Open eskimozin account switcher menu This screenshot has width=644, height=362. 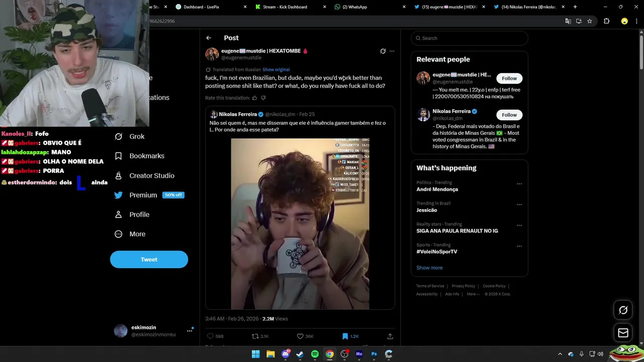tap(190, 330)
